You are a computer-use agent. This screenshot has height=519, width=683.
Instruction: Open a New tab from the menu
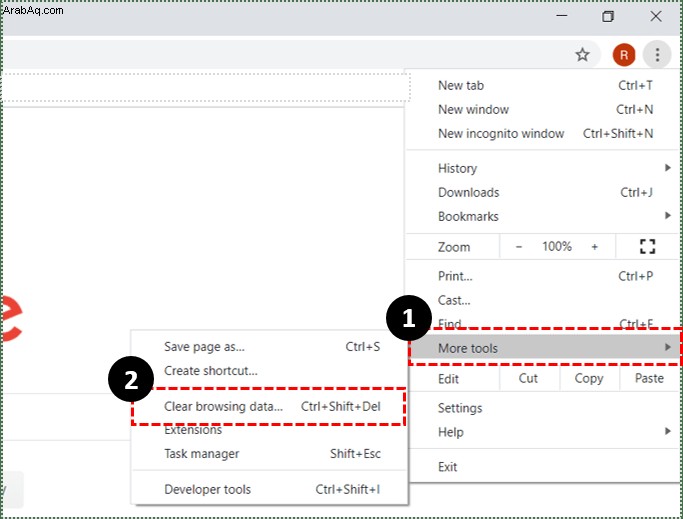coord(543,85)
